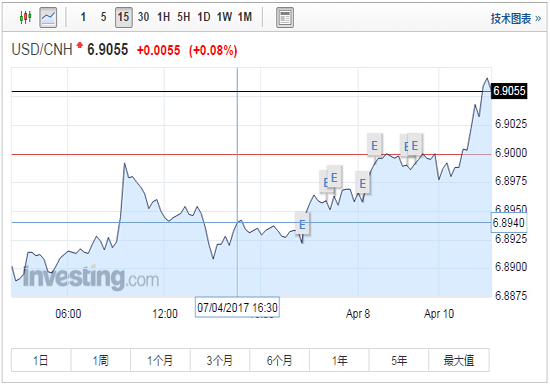Screen dimensions: 550x385
Task: Choose the 1W interval option
Action: [224, 17]
